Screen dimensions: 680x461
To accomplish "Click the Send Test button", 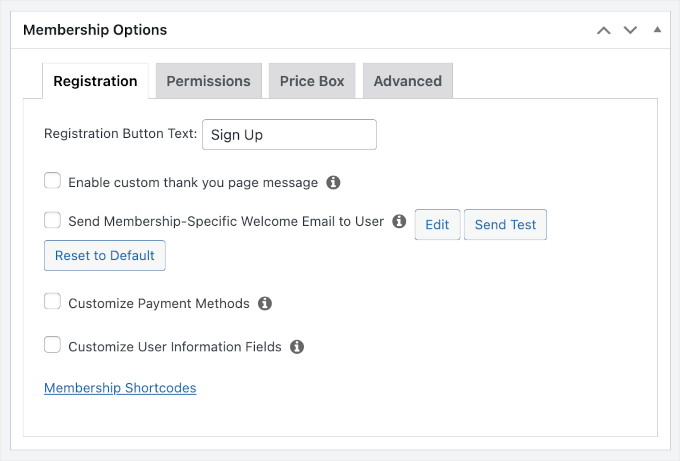I will coord(505,225).
